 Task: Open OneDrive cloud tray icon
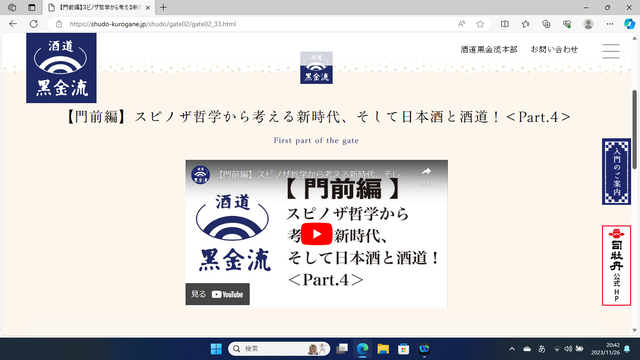(x=527, y=349)
